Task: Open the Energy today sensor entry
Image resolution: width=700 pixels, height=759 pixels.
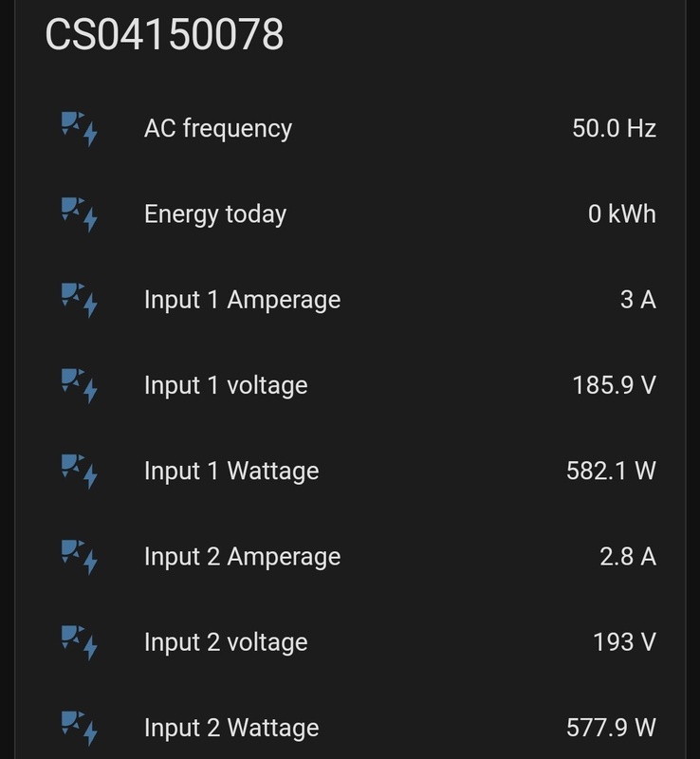Action: click(x=214, y=213)
